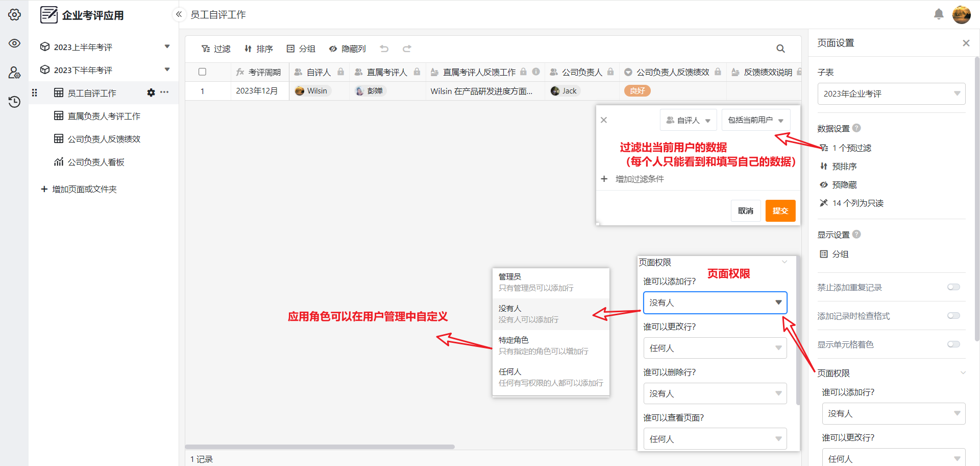Open the user avatar at top right

pyautogui.click(x=962, y=14)
